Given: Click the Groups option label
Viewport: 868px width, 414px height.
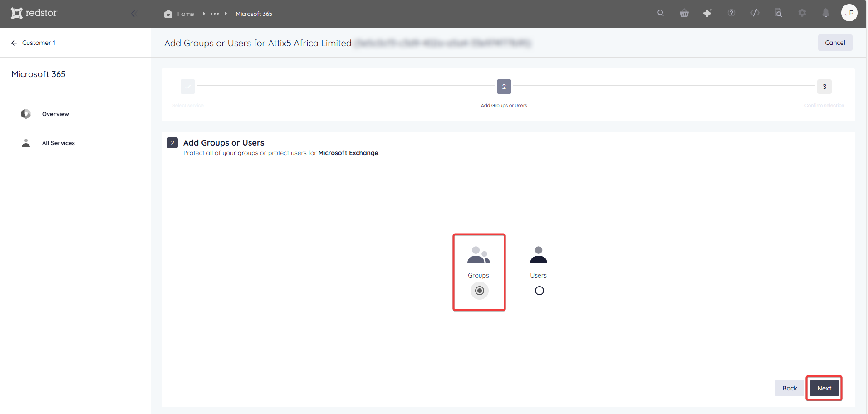Looking at the screenshot, I should click(x=478, y=275).
